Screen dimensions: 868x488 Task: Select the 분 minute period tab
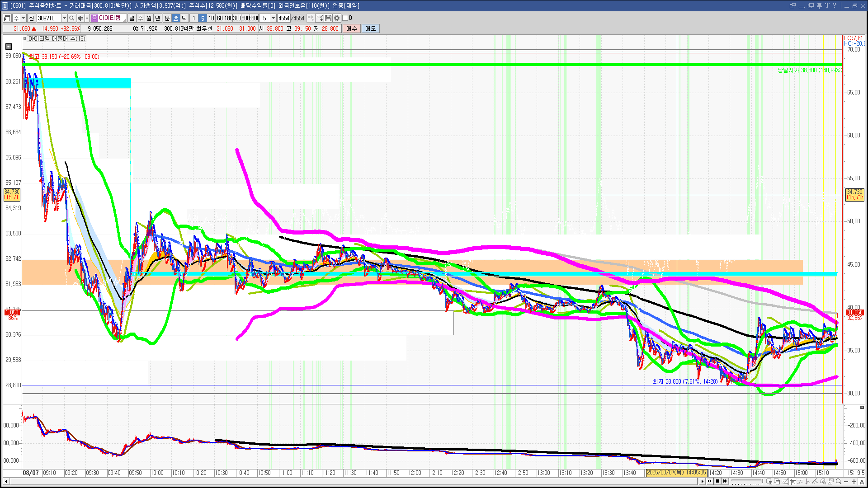167,18
